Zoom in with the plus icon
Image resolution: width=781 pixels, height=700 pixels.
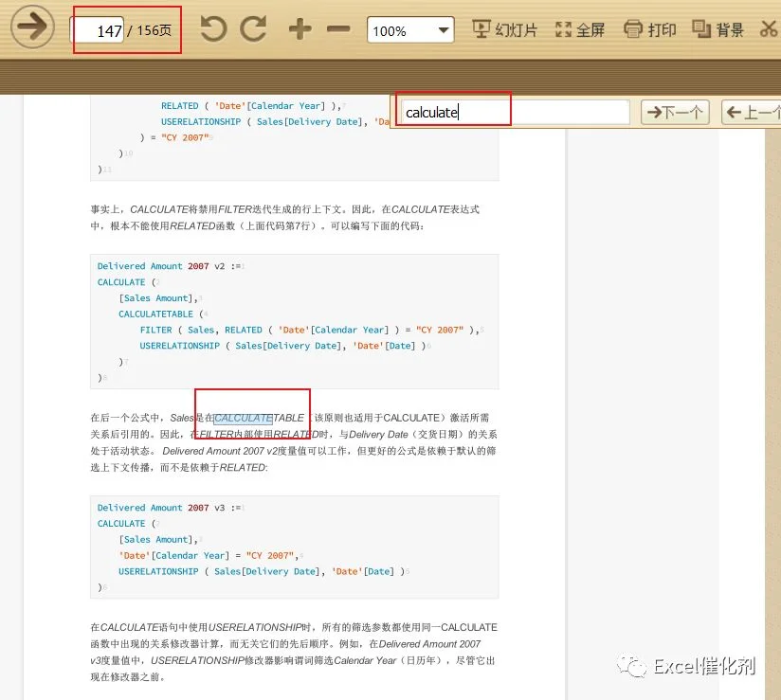[300, 28]
